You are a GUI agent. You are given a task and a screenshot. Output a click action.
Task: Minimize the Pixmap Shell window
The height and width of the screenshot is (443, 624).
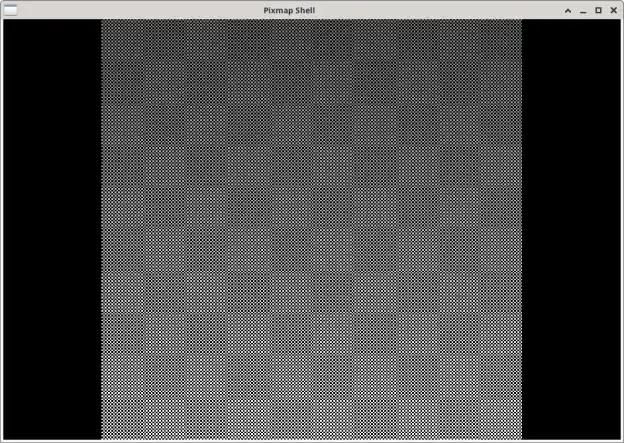tap(583, 10)
